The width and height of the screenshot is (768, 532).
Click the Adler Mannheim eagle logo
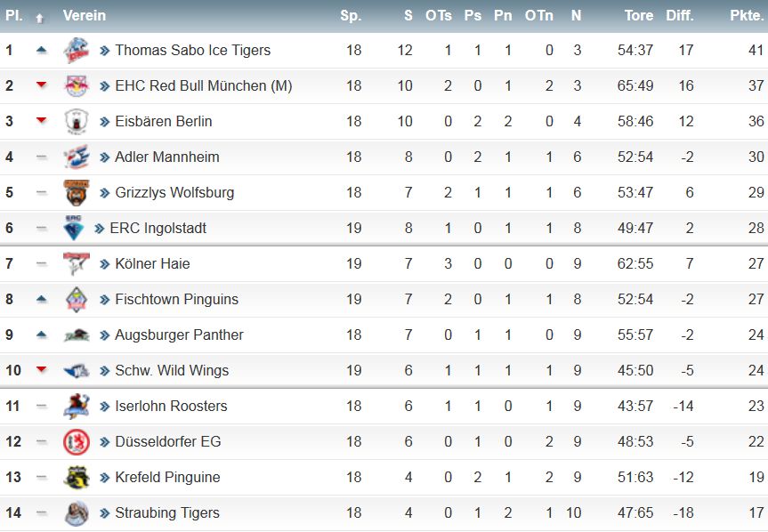pos(77,157)
